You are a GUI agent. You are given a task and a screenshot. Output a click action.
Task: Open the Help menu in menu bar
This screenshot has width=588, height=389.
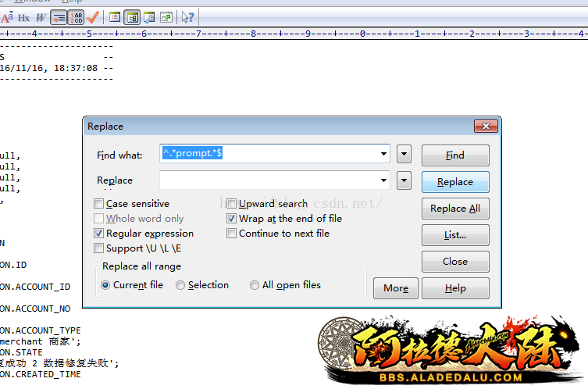71,2
